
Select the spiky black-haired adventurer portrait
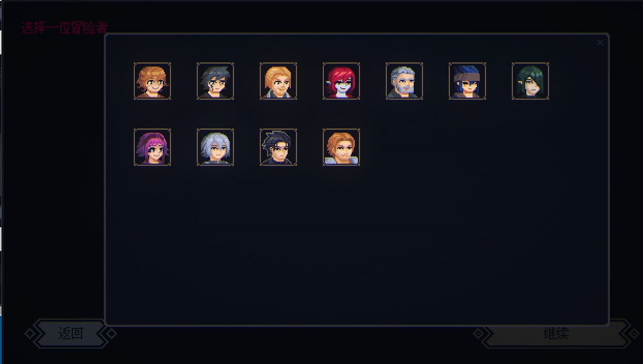click(278, 147)
